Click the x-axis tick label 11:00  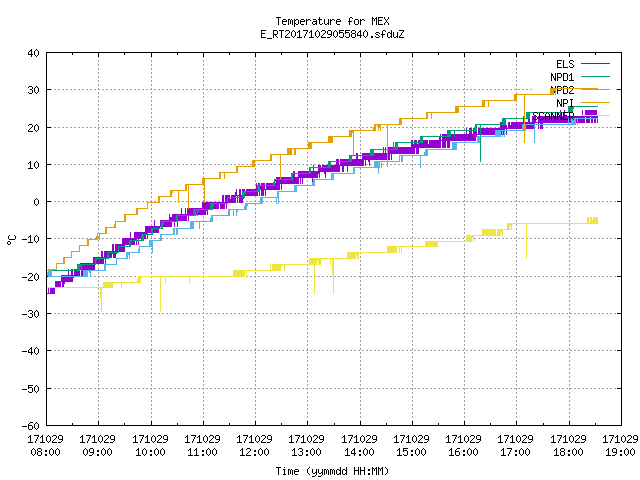point(202,452)
